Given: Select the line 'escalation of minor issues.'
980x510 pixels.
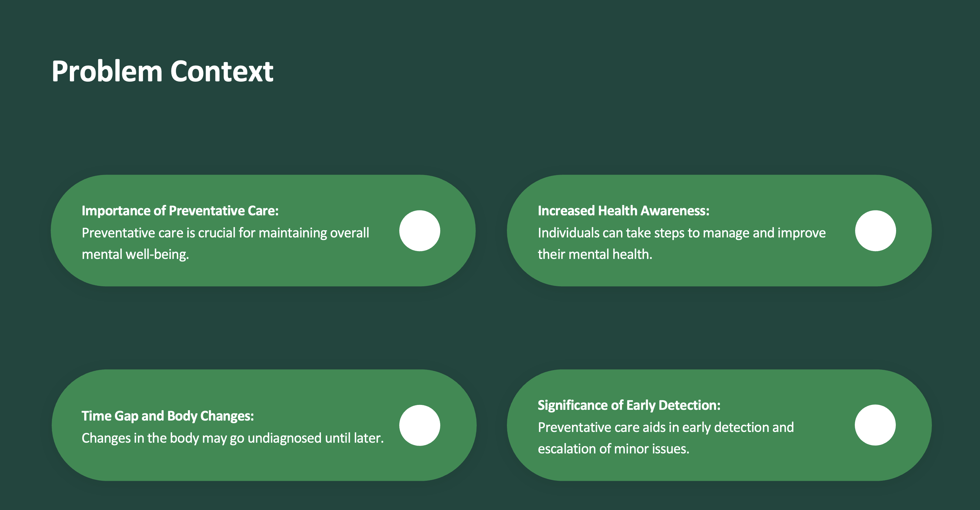Looking at the screenshot, I should [x=613, y=449].
